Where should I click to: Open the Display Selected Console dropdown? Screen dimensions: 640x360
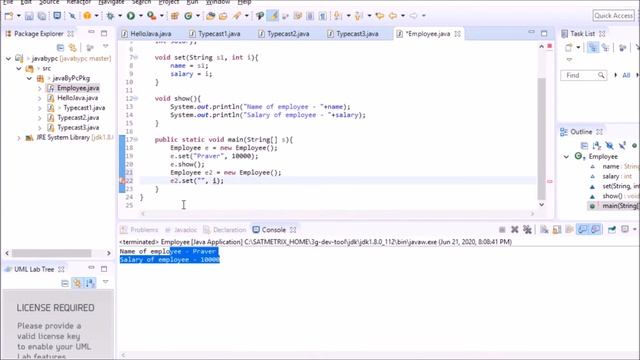click(x=634, y=230)
